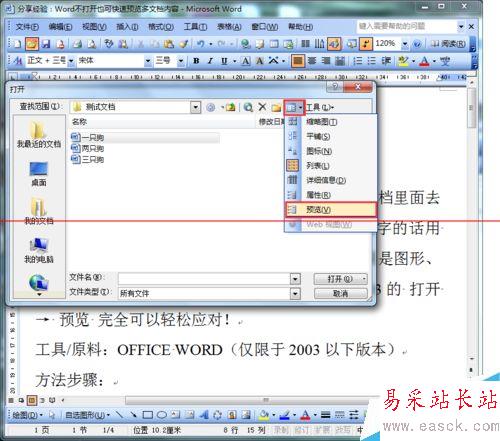Toggle Underline formatting button
This screenshot has height=441, width=500.
pyautogui.click(x=224, y=61)
